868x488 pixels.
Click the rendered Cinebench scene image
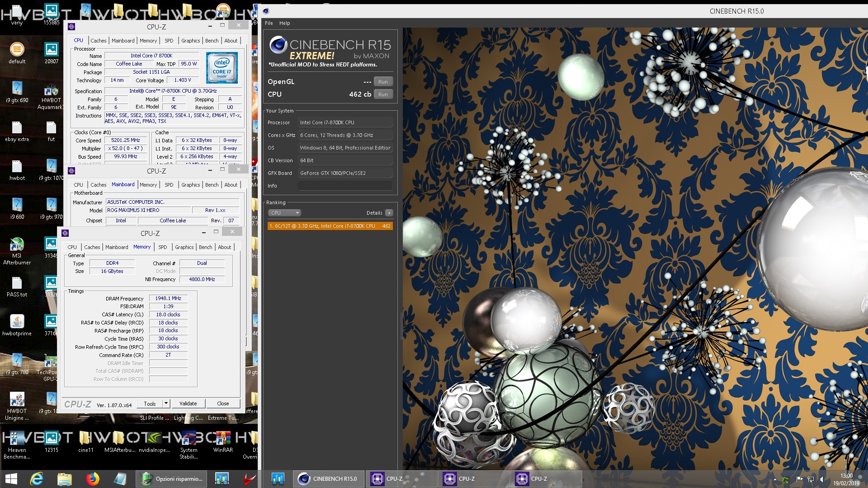click(635, 249)
